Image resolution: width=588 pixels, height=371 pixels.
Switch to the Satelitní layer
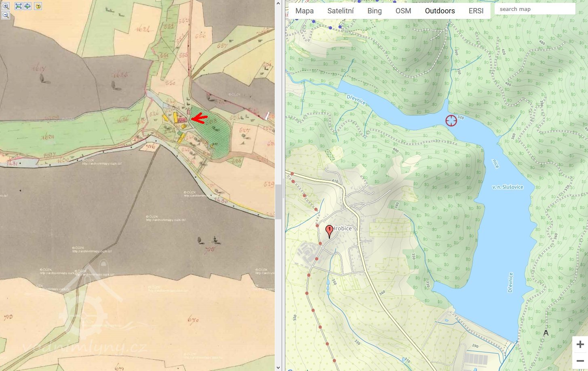click(340, 11)
